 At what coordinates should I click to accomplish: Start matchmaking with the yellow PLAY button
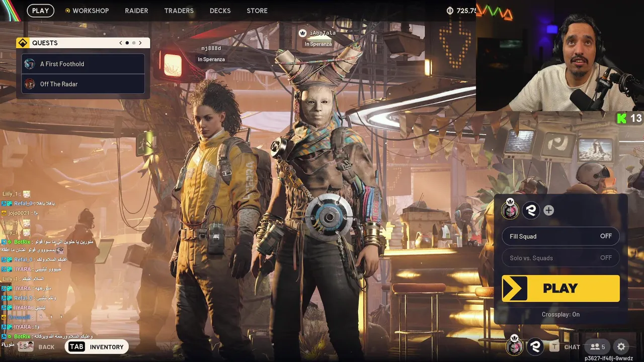tap(560, 288)
